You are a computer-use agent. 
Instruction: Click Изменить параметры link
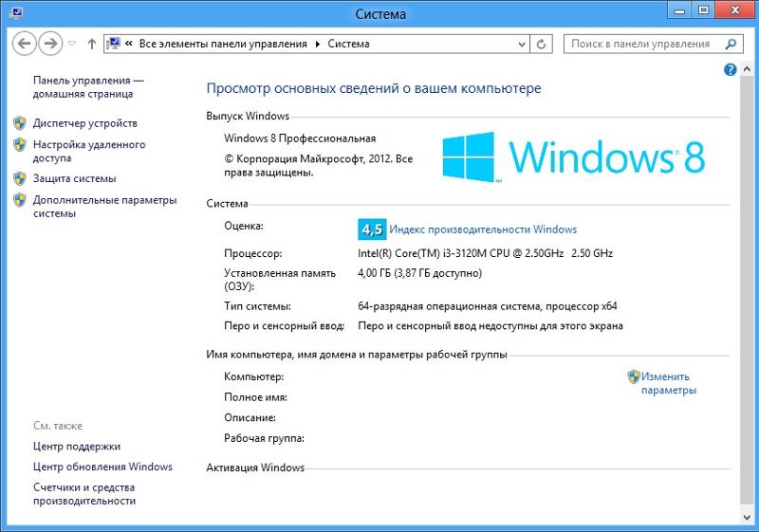tap(669, 383)
